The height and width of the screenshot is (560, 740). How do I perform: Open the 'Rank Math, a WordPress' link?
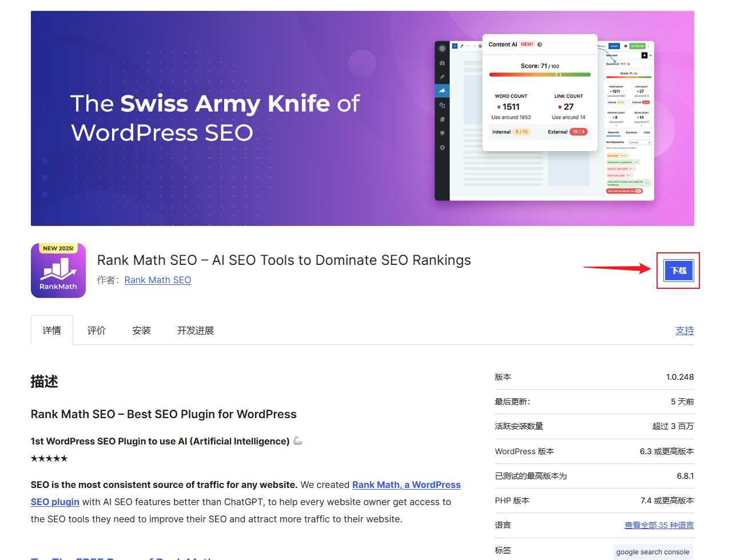pyautogui.click(x=407, y=484)
